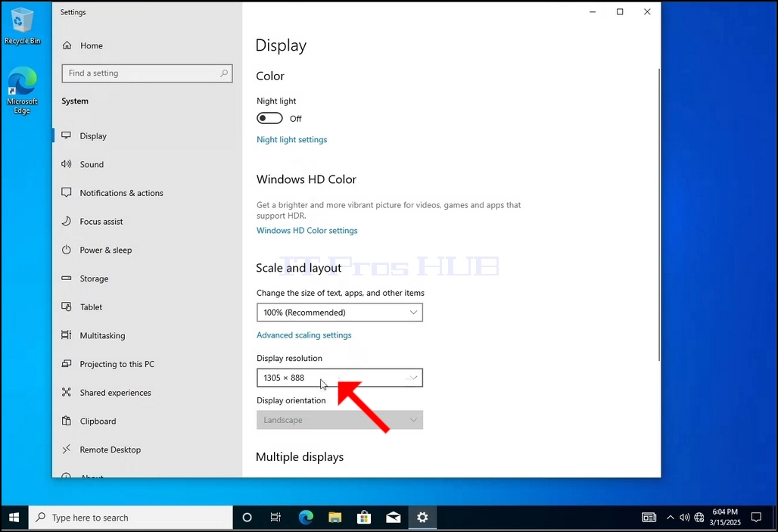The width and height of the screenshot is (778, 532).
Task: Open the Storage drive icon
Action: [67, 278]
